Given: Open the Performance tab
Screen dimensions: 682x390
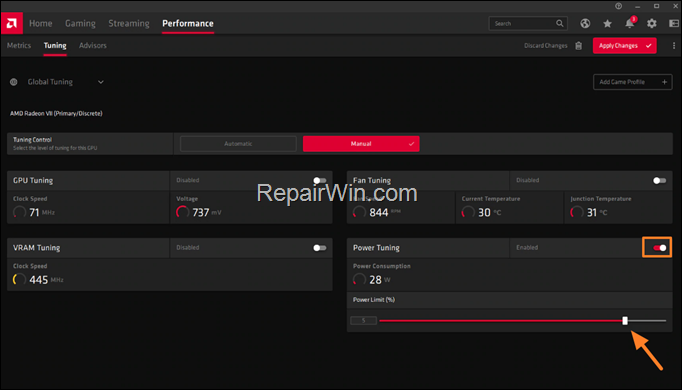Looking at the screenshot, I should coord(188,23).
